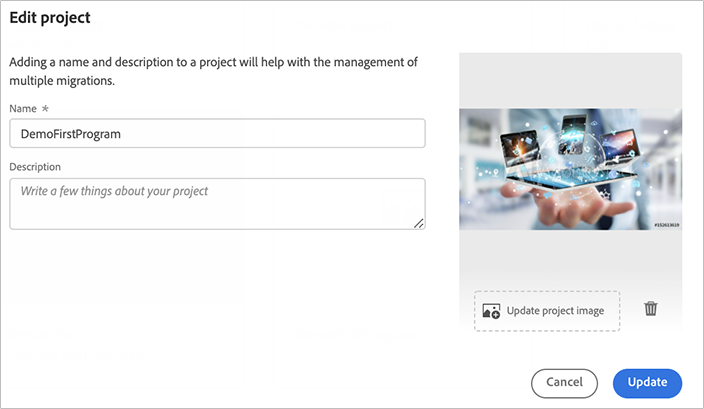
Task: Click the Update project image text
Action: (x=555, y=311)
